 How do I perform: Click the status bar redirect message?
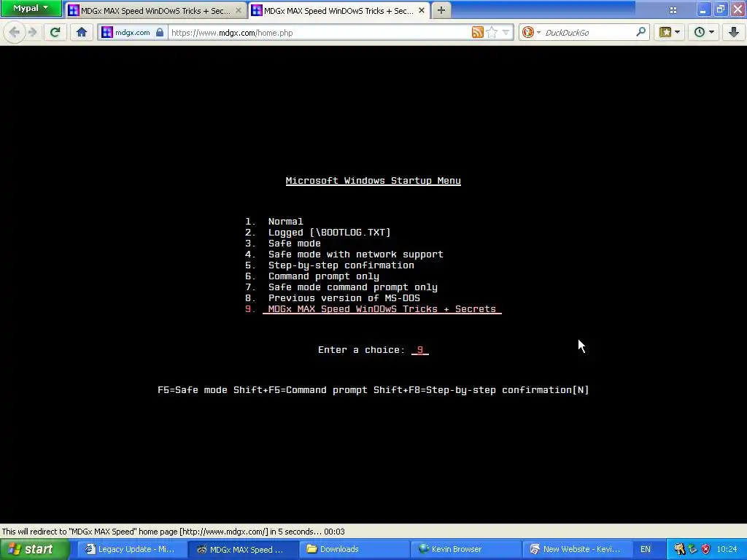(174, 532)
